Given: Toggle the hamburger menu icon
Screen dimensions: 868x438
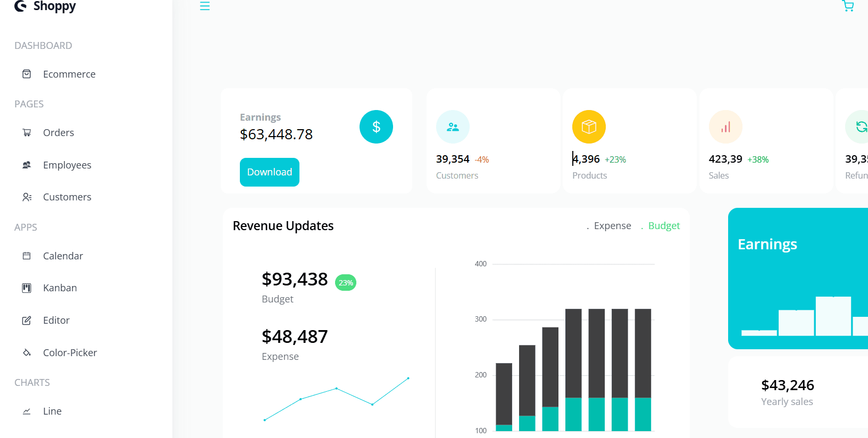Looking at the screenshot, I should tap(205, 6).
